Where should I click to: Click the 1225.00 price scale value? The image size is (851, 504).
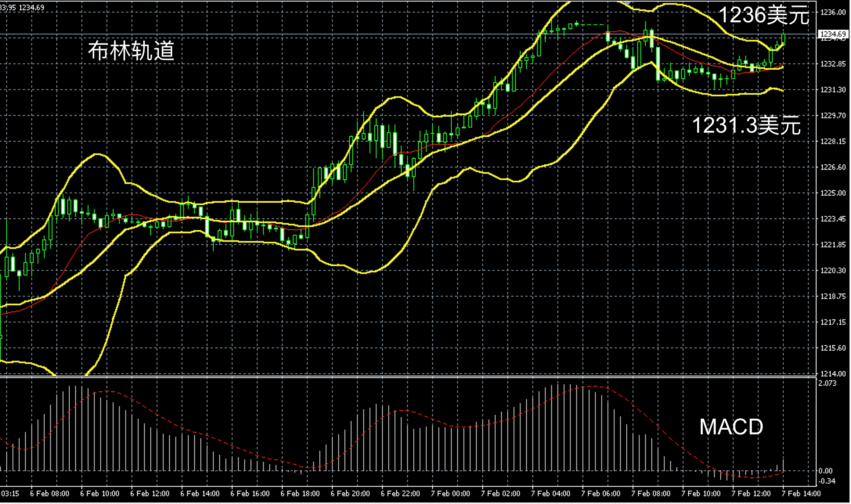click(833, 193)
